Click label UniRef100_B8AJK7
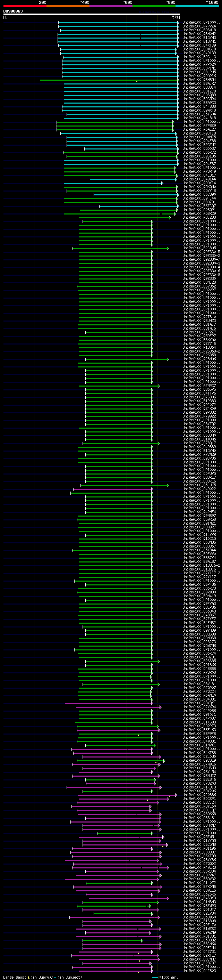Viewport: 222px width, 980px height. click(x=199, y=83)
